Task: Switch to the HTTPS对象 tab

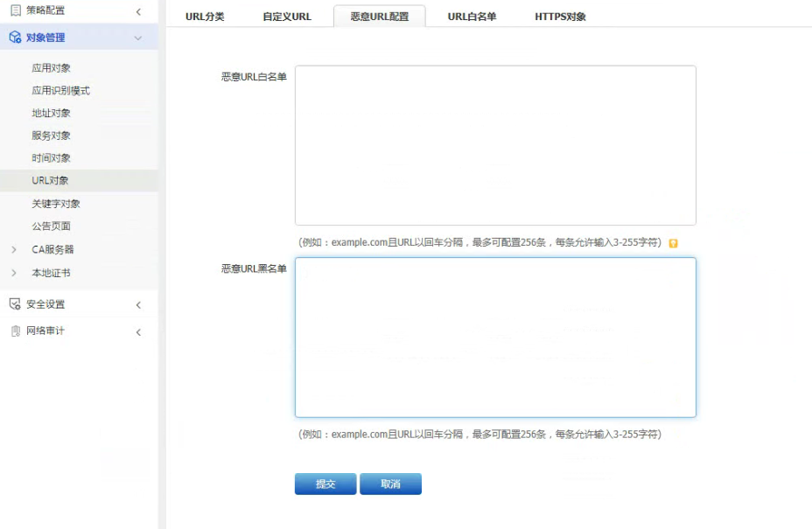Action: point(560,17)
